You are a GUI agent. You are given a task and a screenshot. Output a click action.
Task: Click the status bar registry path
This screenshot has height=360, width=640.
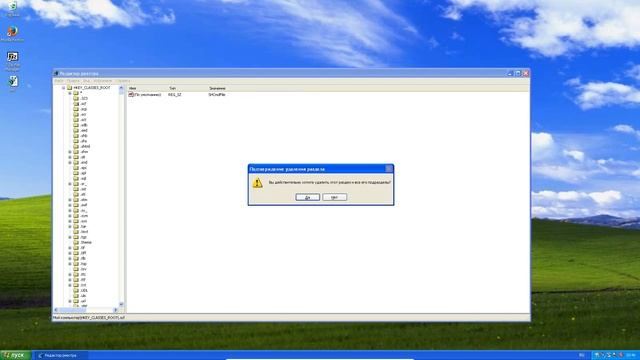pyautogui.click(x=89, y=317)
